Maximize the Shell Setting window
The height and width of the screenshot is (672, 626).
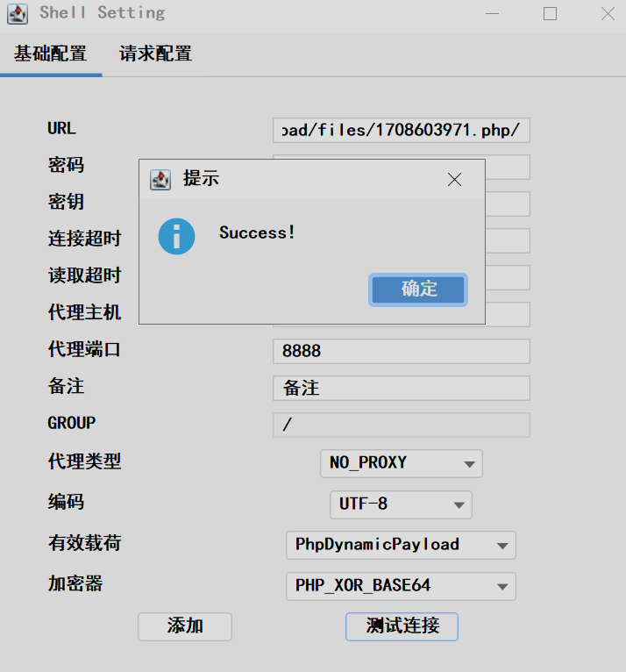pos(551,14)
